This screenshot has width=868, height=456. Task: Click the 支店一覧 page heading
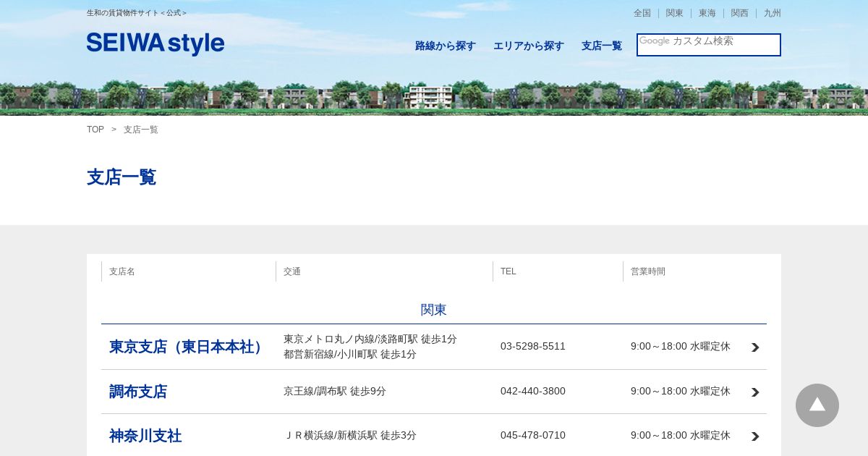pyautogui.click(x=122, y=177)
